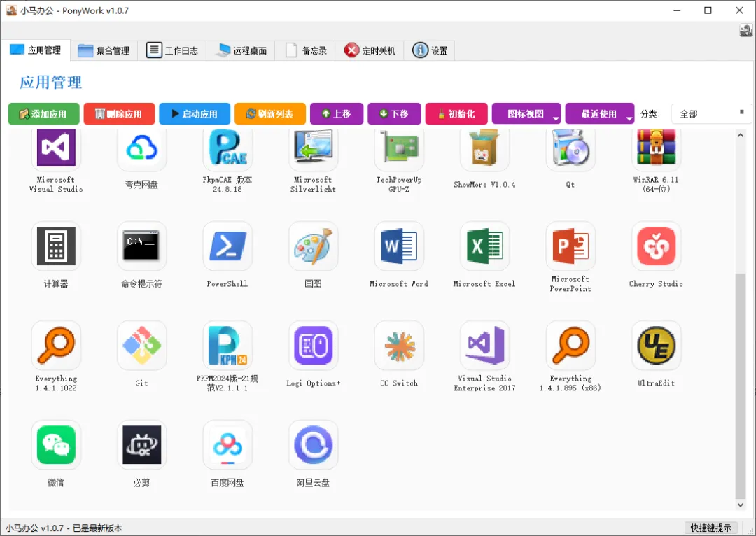Image resolution: width=756 pixels, height=536 pixels.
Task: Select Visual Studio Enterprise 2017 icon
Action: pyautogui.click(x=484, y=345)
